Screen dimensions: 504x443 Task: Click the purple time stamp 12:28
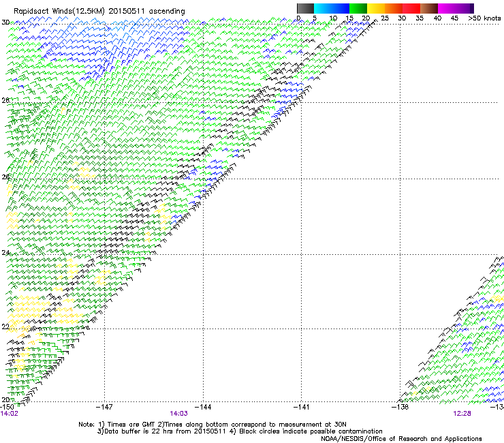tap(462, 414)
